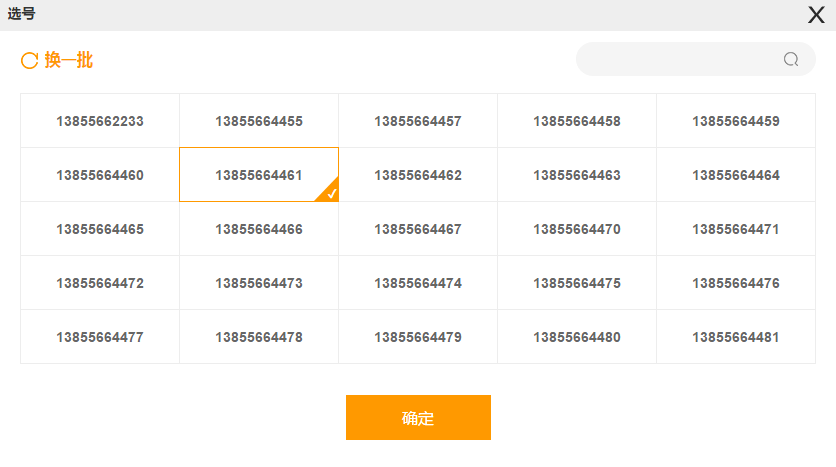Select number 13855664460
This screenshot has height=467, width=836.
100,175
